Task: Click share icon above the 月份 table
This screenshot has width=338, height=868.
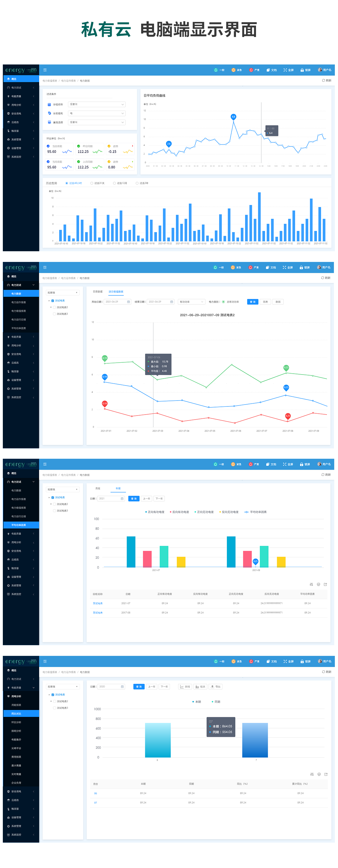Action: (x=326, y=774)
